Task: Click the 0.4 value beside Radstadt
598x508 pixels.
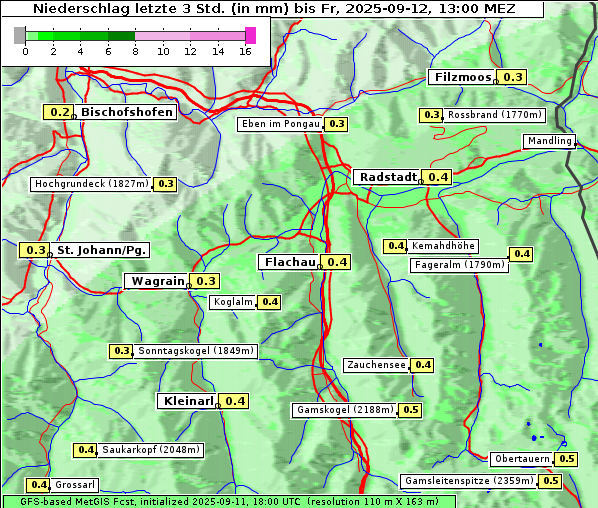Action: (x=437, y=177)
